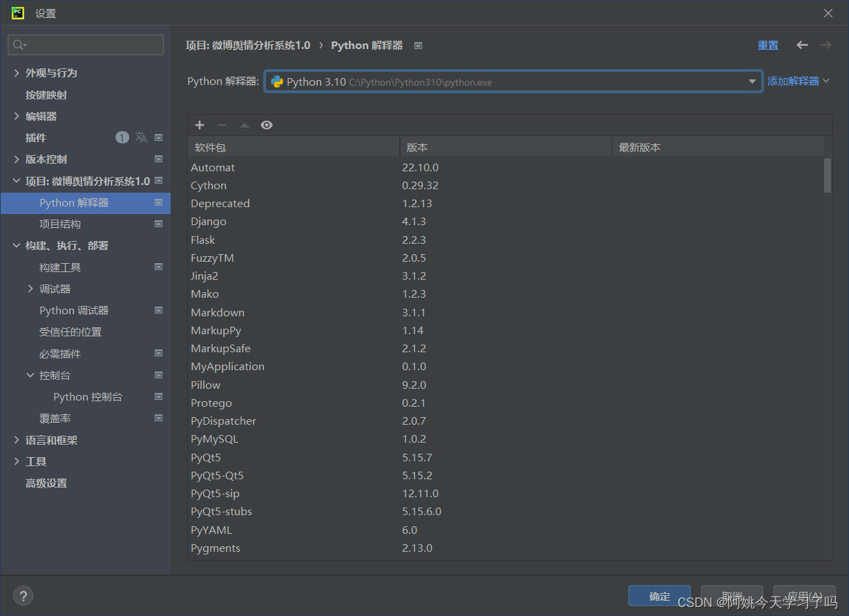Expand the 版本控制 section

click(x=17, y=159)
